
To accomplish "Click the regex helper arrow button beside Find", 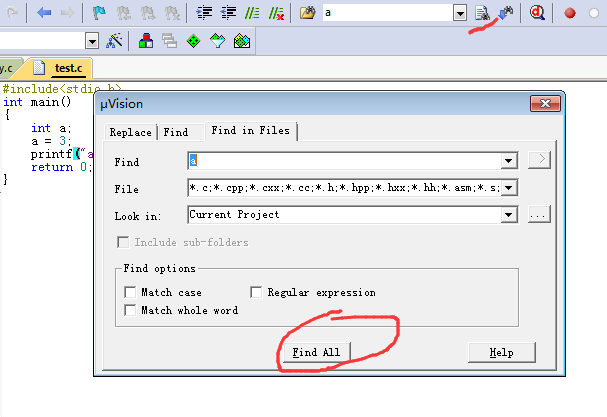I will point(539,160).
